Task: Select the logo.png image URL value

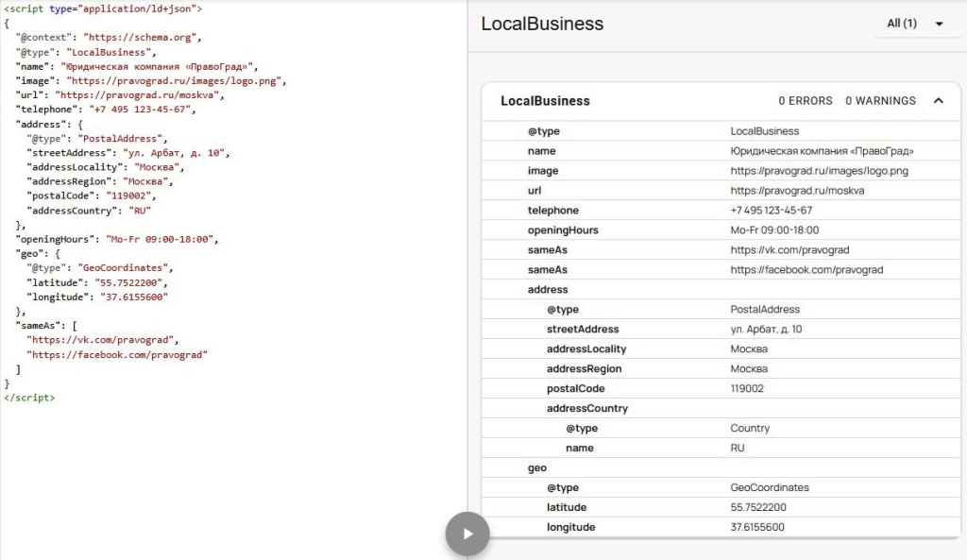Action: point(819,171)
